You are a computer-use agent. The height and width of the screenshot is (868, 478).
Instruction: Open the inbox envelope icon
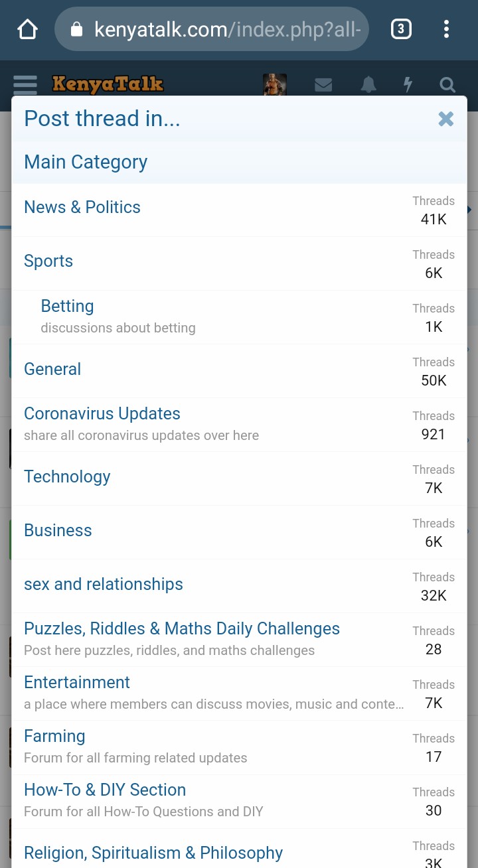pos(323,84)
